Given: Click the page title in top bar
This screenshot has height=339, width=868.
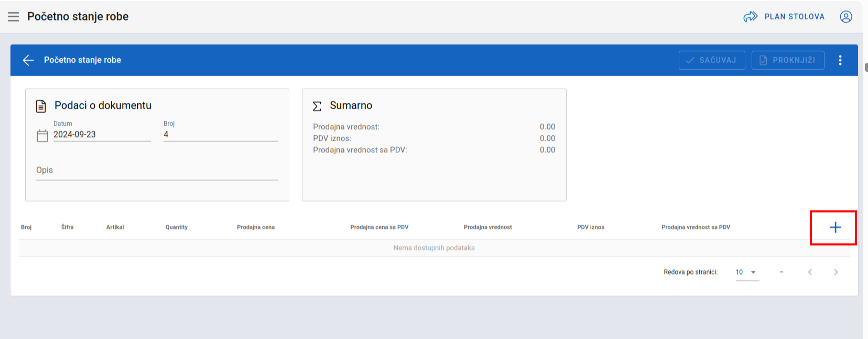Looking at the screenshot, I should coord(78,17).
